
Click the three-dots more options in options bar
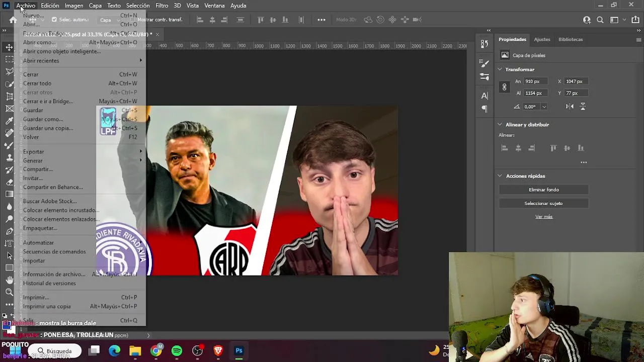pos(321,20)
